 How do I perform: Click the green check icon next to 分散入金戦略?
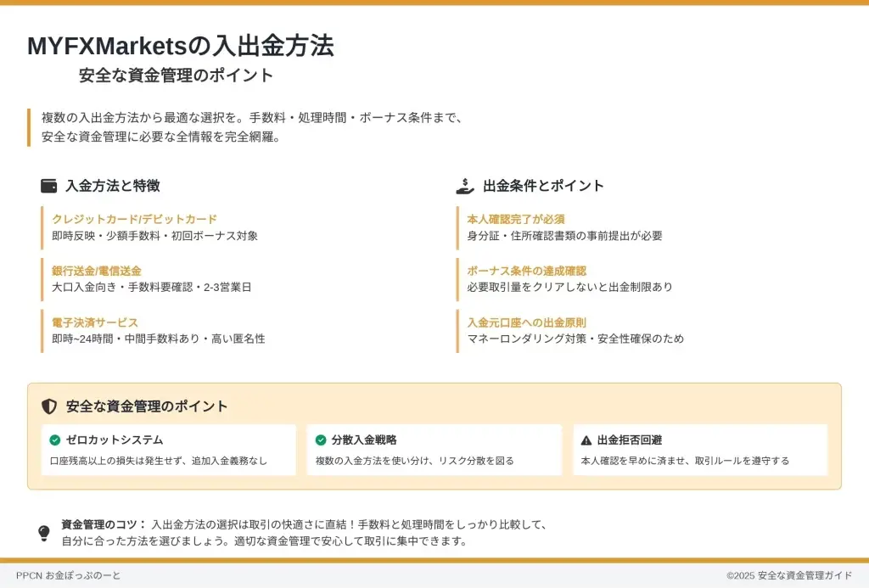[x=321, y=440]
